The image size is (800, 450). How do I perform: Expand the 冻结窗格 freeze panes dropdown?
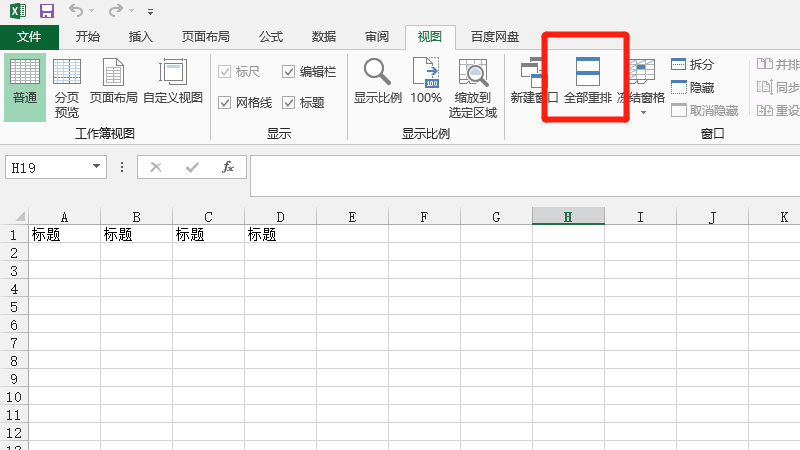click(x=642, y=110)
